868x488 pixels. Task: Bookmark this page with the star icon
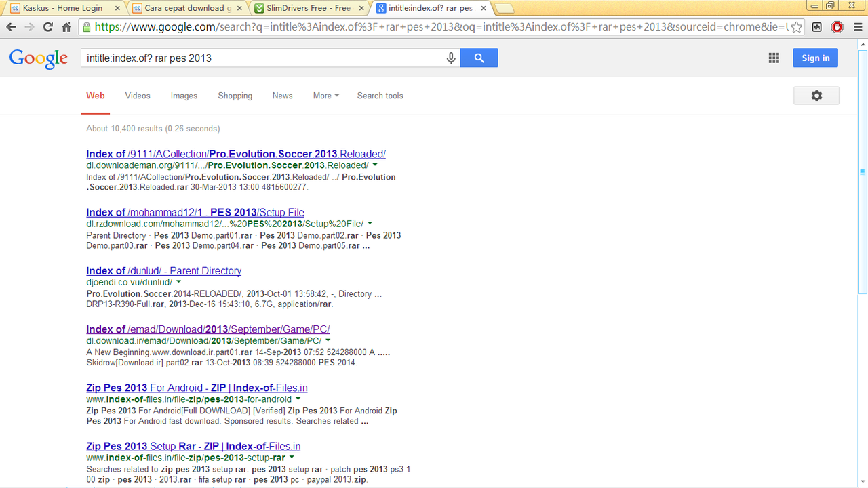point(796,27)
